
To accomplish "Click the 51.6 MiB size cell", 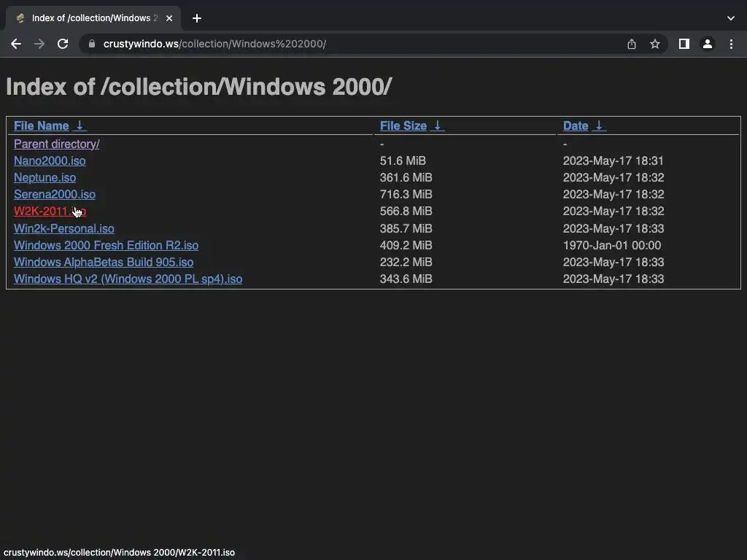I will coord(403,161).
